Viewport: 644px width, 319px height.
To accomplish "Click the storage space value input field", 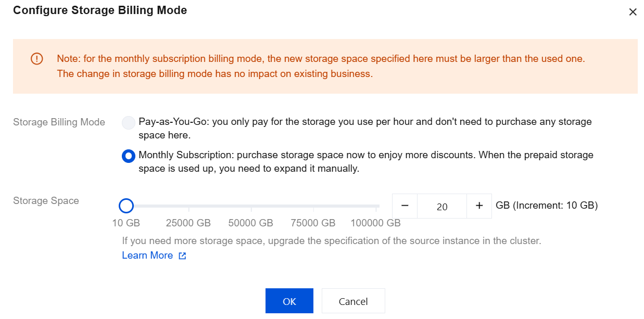I will [442, 207].
